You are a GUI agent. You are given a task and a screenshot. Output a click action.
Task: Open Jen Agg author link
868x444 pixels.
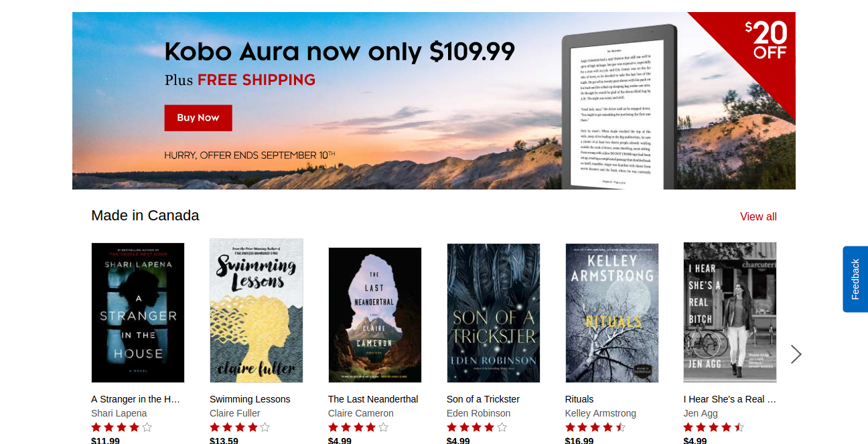[x=701, y=413]
